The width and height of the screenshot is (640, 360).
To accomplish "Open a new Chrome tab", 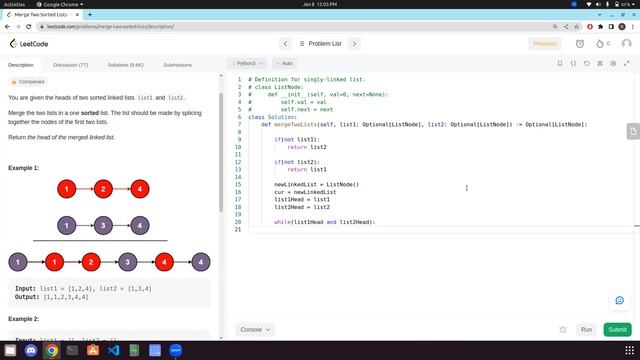I will click(90, 14).
